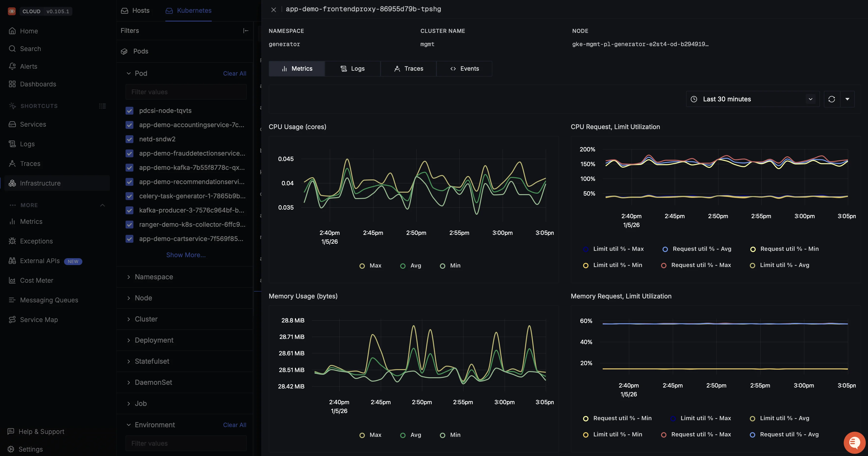The image size is (868, 456).
Task: Open Service Map from sidebar
Action: pyautogui.click(x=39, y=319)
